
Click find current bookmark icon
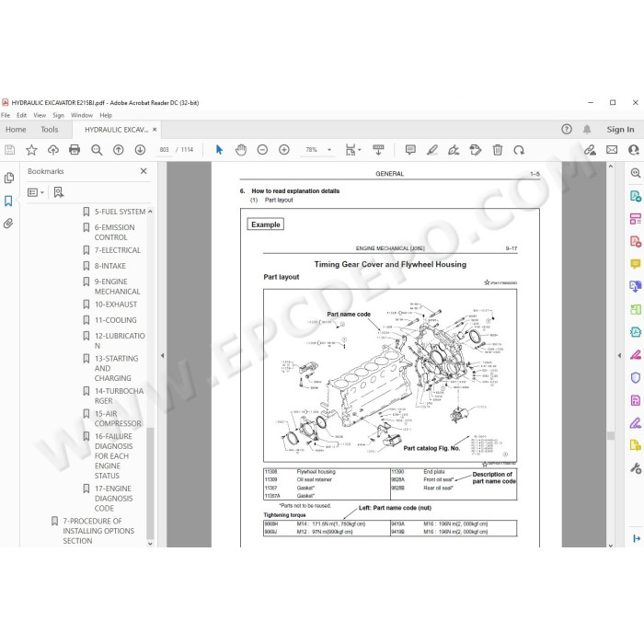59,192
